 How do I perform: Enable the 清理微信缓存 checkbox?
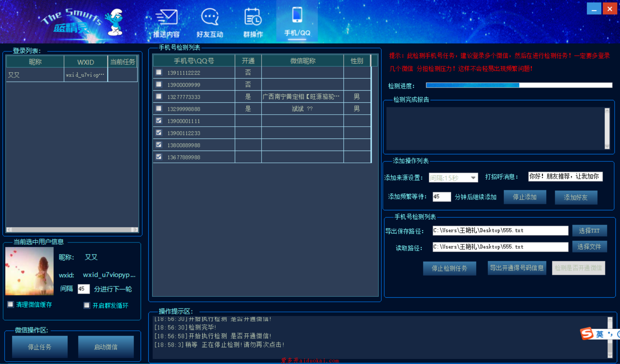tap(11, 305)
